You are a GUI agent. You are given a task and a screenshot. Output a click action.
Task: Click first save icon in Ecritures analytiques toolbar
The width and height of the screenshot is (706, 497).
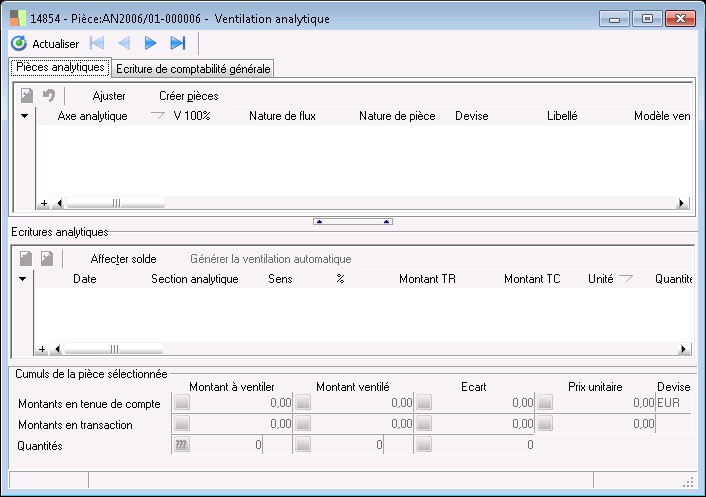click(27, 259)
